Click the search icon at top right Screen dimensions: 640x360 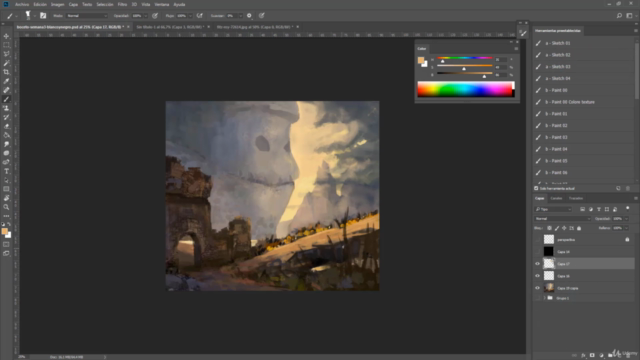[619, 16]
